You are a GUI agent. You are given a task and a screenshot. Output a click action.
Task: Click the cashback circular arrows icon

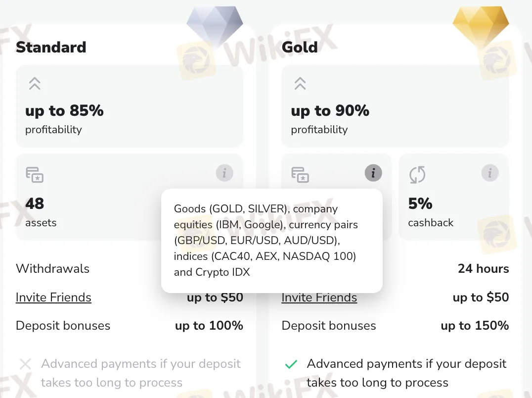tap(418, 175)
